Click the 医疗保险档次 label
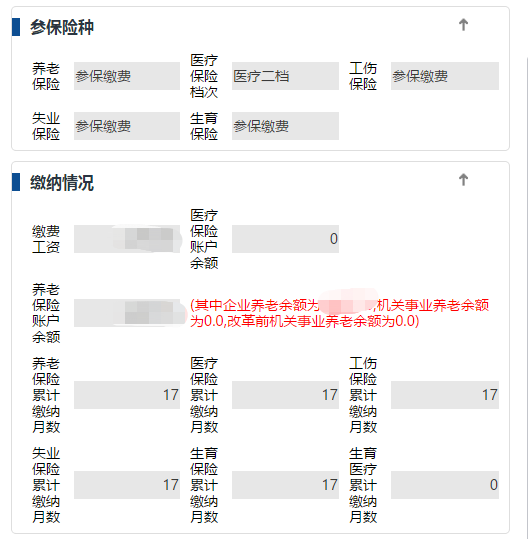 pos(204,76)
